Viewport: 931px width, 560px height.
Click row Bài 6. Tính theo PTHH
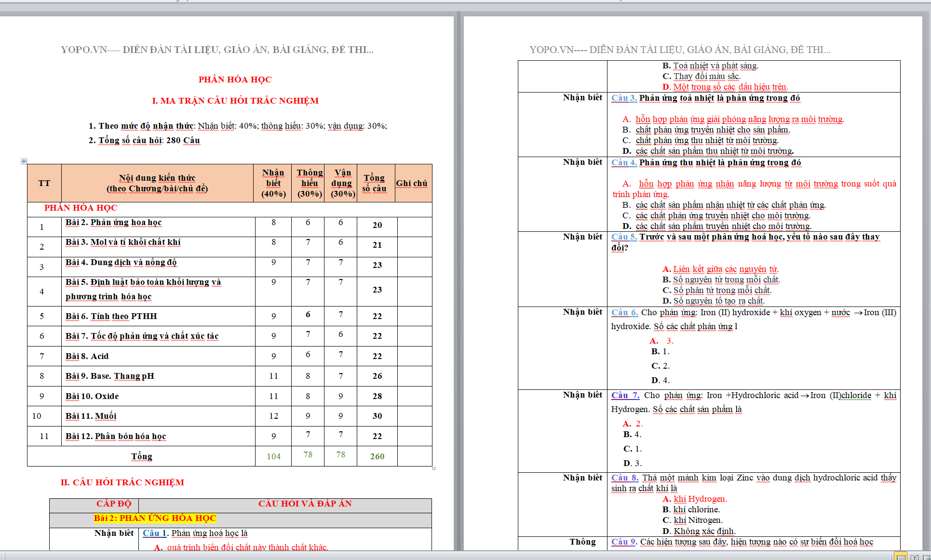229,316
